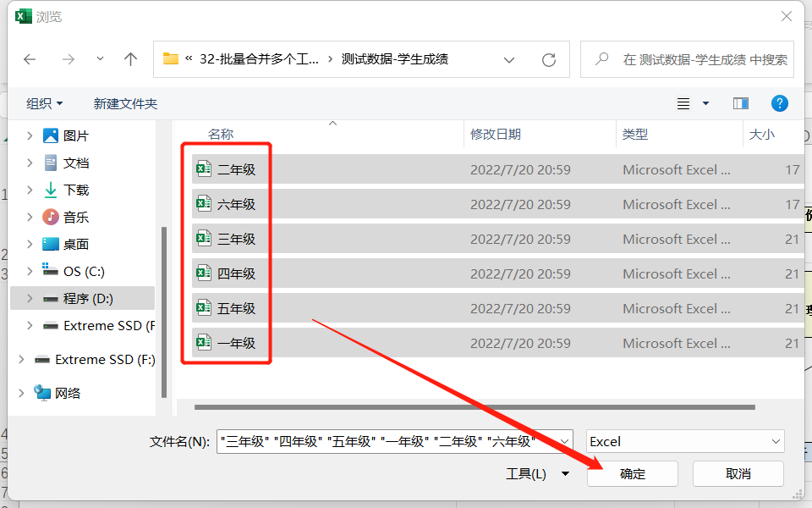
Task: Click the Excel icon of 三年级
Action: pyautogui.click(x=204, y=239)
